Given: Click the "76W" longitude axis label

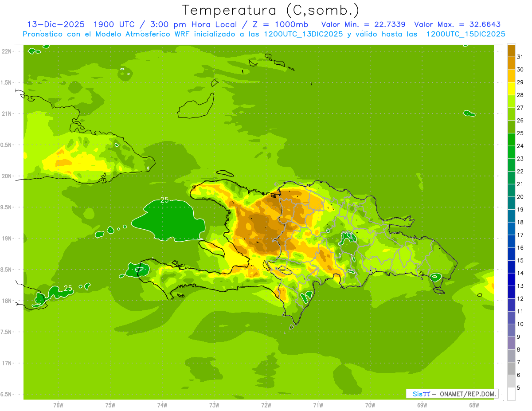Looking at the screenshot, I should [58, 405].
